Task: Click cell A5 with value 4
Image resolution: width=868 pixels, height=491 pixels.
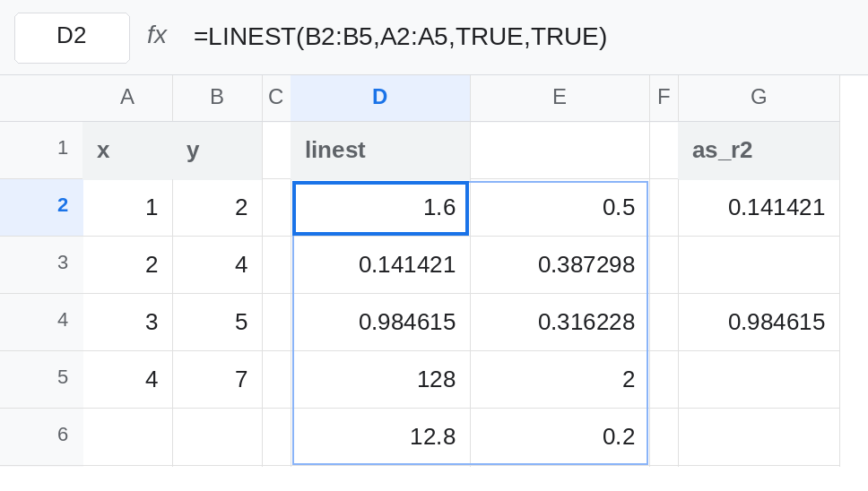Action: 128,380
